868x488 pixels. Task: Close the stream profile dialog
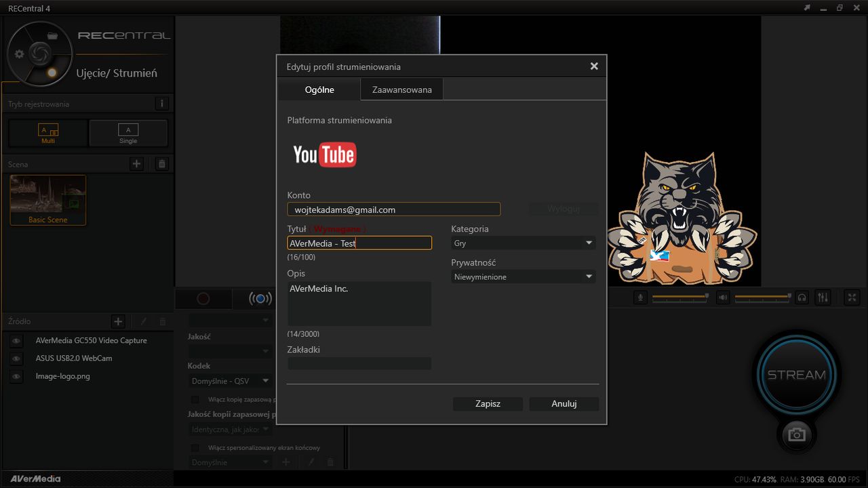click(x=594, y=66)
